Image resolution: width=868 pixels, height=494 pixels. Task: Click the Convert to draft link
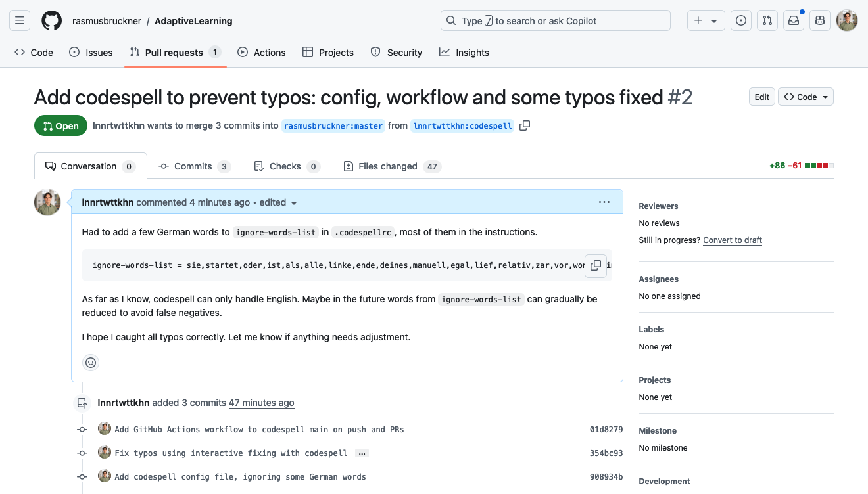point(732,240)
